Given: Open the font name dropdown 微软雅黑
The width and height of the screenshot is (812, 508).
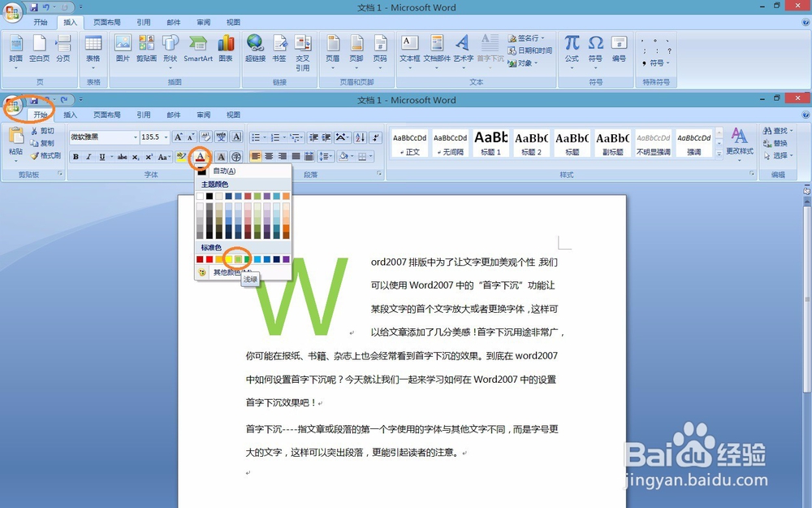Looking at the screenshot, I should pos(136,137).
